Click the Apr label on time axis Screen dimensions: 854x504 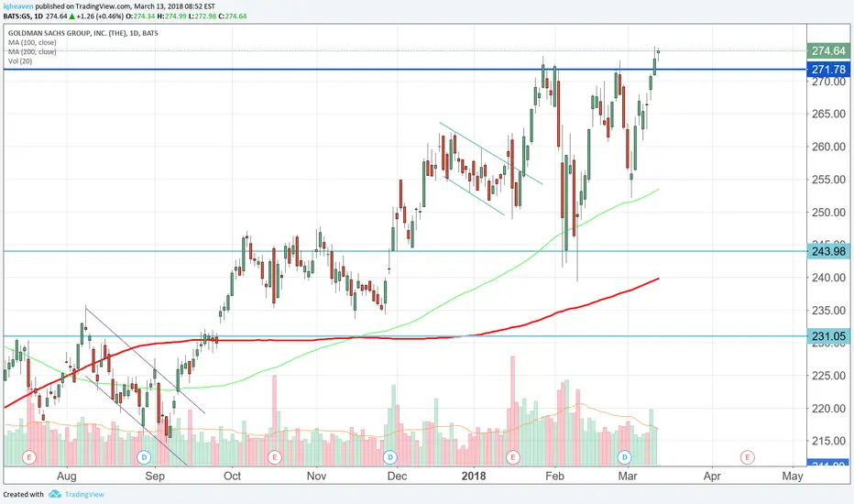[712, 477]
